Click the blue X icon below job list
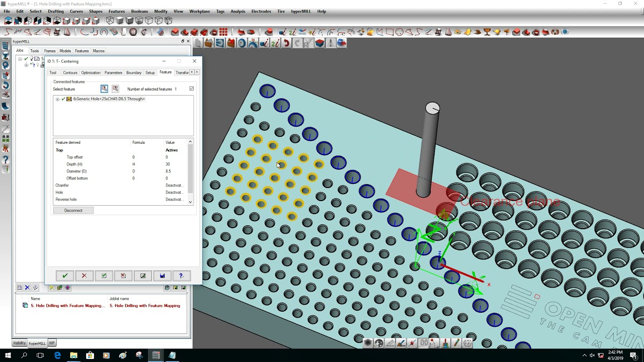 pos(27,288)
